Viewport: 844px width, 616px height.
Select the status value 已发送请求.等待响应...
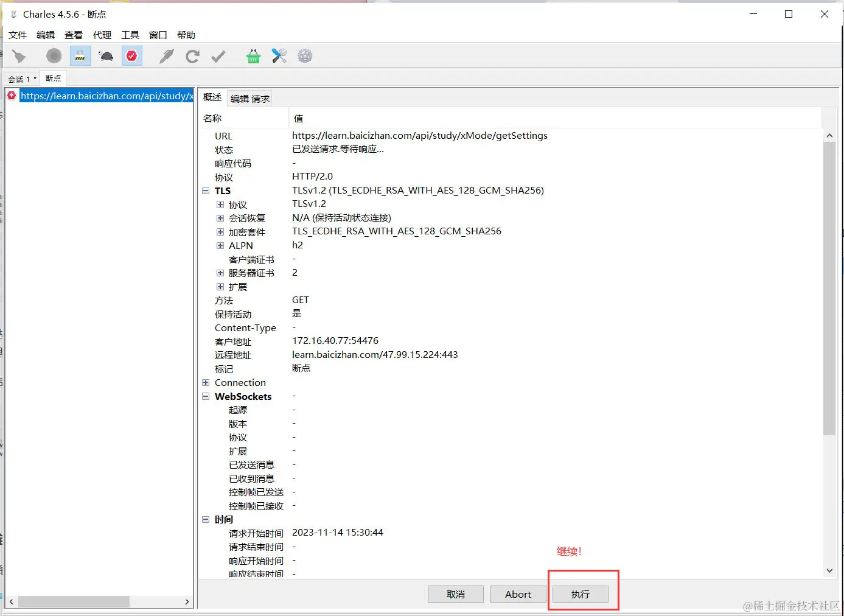click(338, 149)
